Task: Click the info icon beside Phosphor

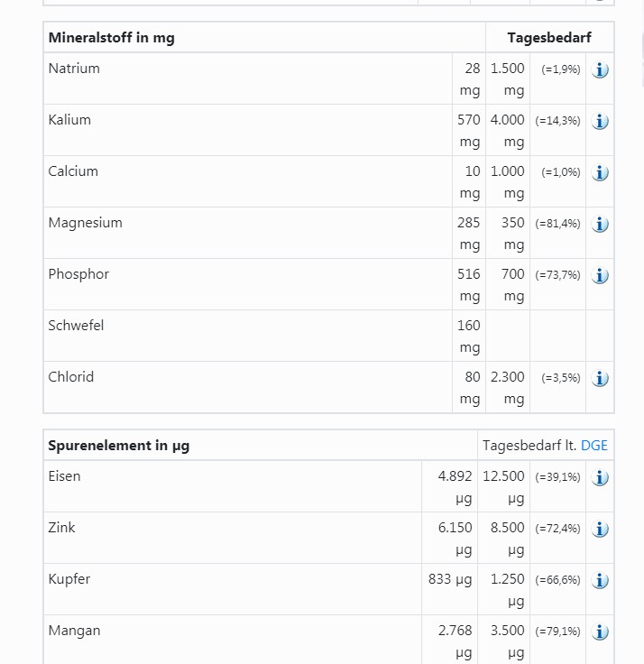Action: [600, 275]
